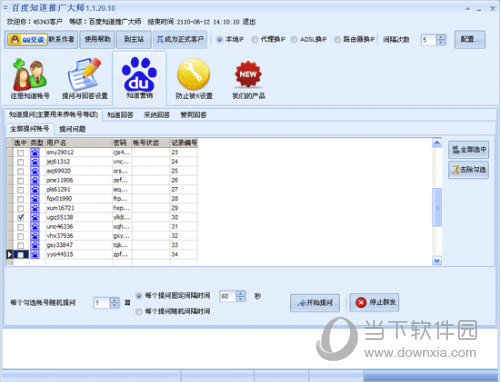Select 每个提问固定间隔时间 fixed interval radio
Image resolution: width=501 pixels, height=382 pixels.
pos(139,296)
